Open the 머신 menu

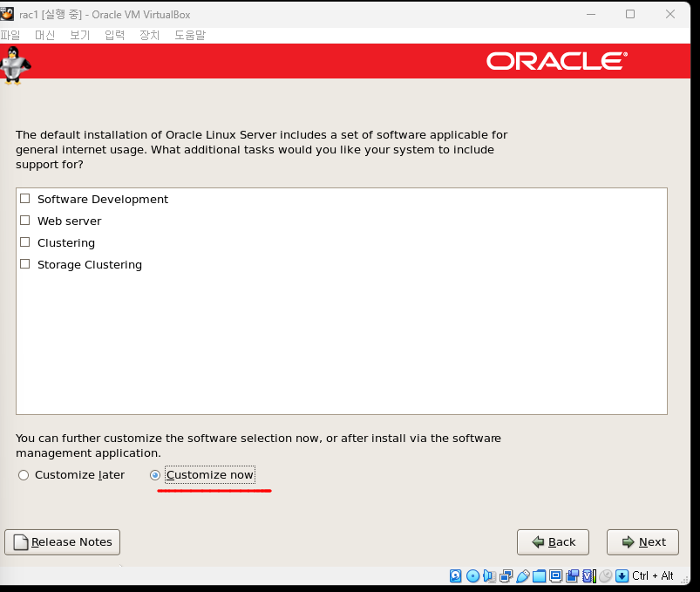pos(44,35)
